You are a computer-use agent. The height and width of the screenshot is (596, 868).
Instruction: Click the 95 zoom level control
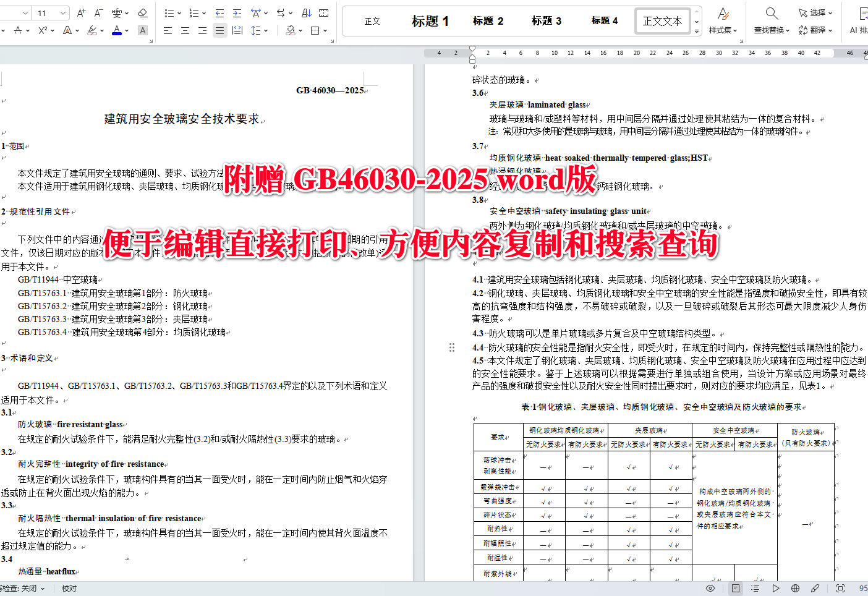coord(862,588)
